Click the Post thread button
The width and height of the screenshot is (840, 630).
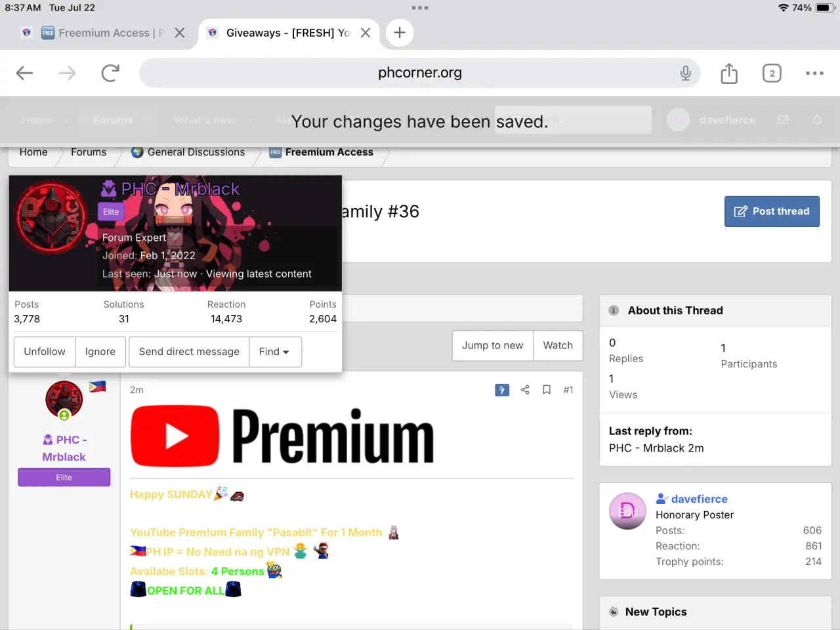point(772,211)
